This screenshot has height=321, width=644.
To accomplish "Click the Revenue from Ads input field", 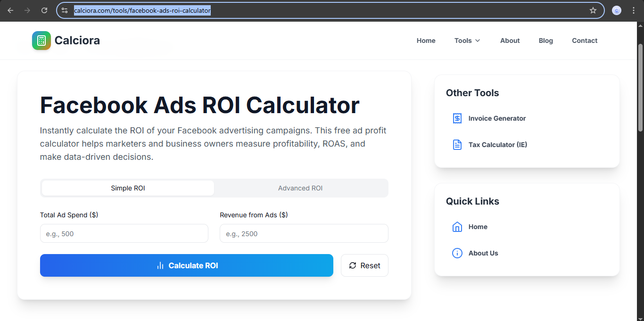I will [x=304, y=233].
